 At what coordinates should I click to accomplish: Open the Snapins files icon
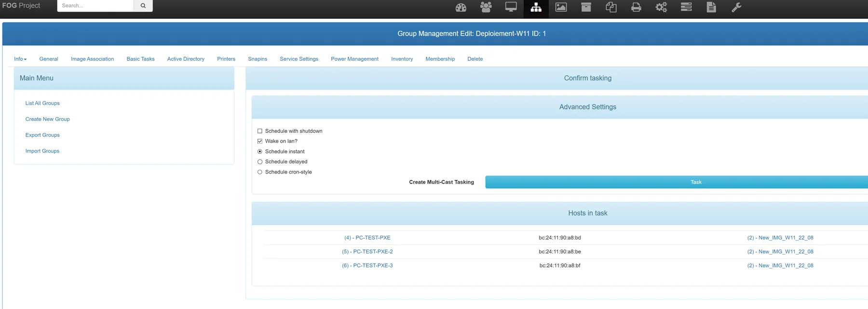[611, 7]
